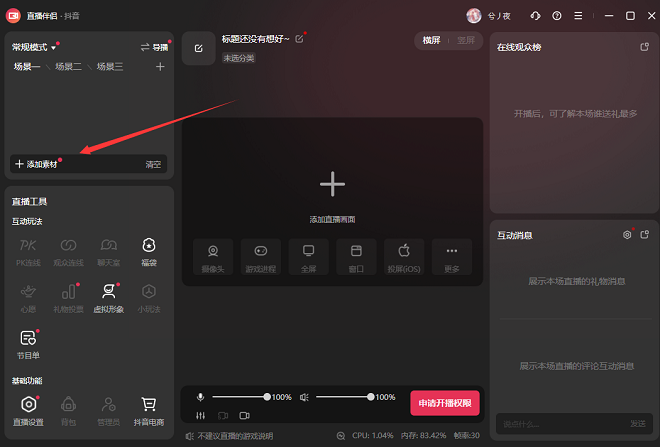This screenshot has height=447, width=660.
Task: Click 添加素材 to add material
Action: point(36,164)
